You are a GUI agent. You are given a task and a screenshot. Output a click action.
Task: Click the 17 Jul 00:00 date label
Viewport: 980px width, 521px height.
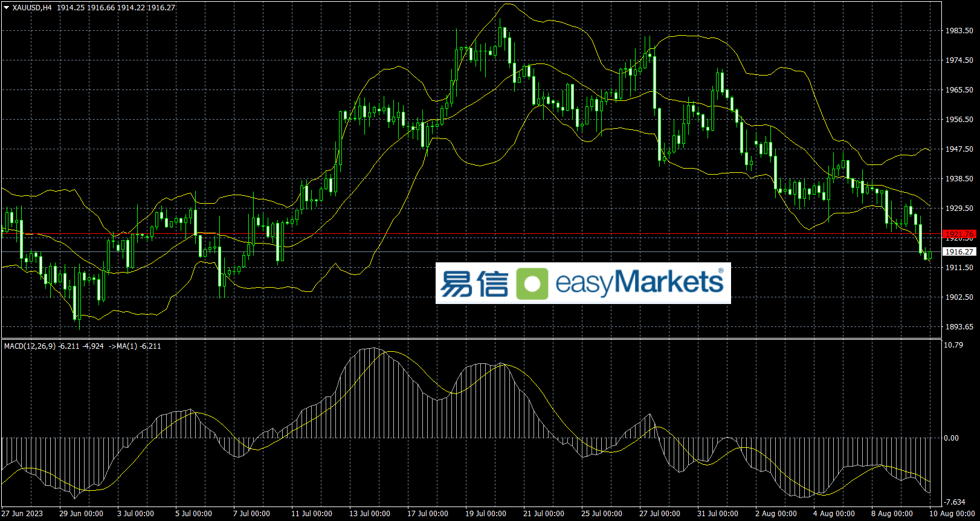click(428, 514)
